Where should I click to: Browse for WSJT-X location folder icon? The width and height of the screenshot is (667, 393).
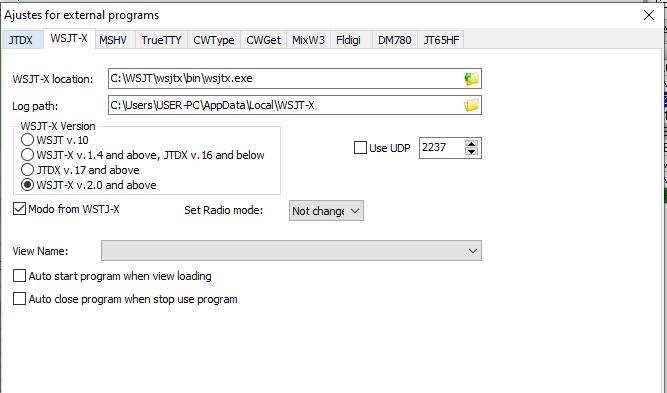(471, 79)
